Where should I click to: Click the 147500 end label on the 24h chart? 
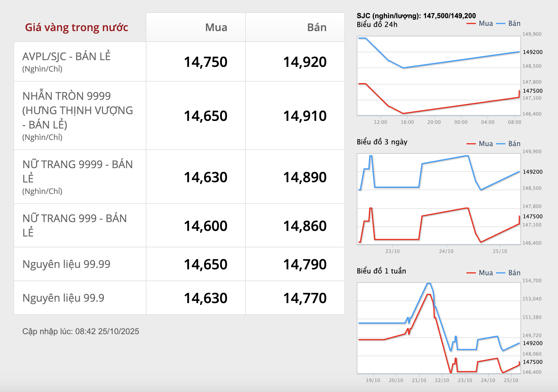[x=532, y=91]
